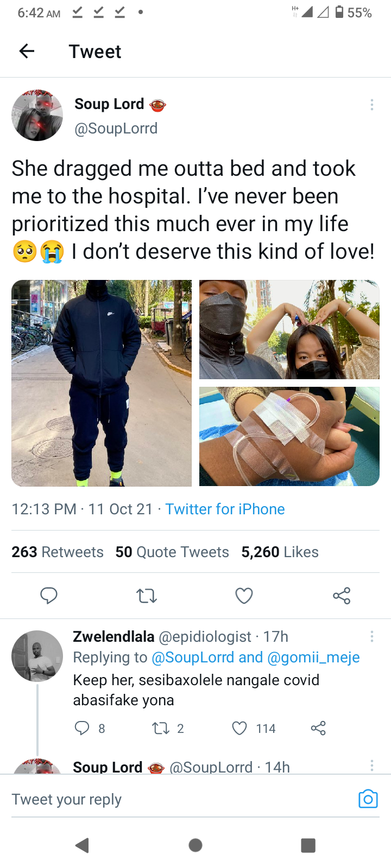
Task: Open the masked selfie photo
Action: [x=289, y=329]
